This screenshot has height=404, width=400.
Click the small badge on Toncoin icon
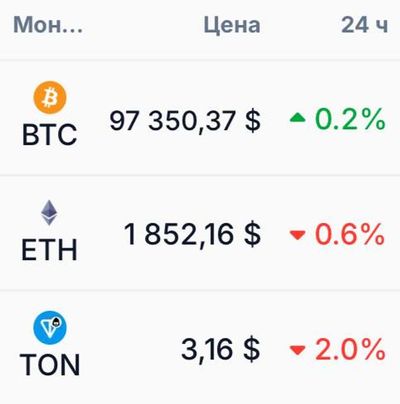[57, 321]
